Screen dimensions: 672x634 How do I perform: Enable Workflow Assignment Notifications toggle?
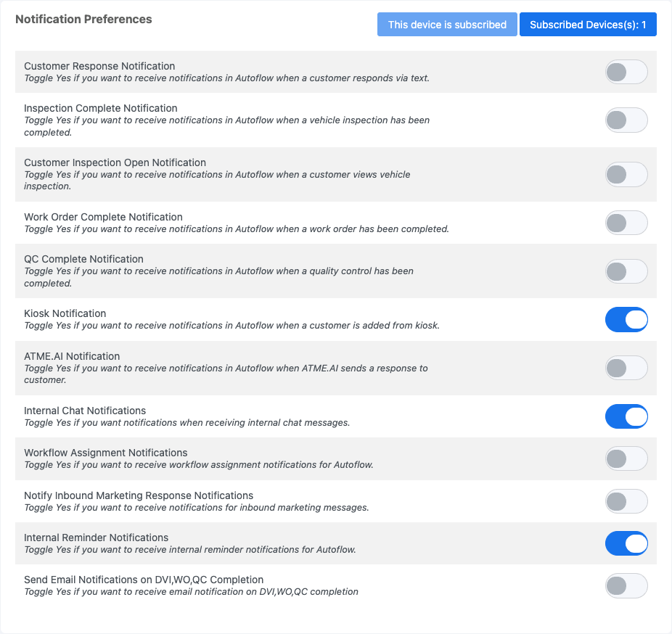(626, 458)
